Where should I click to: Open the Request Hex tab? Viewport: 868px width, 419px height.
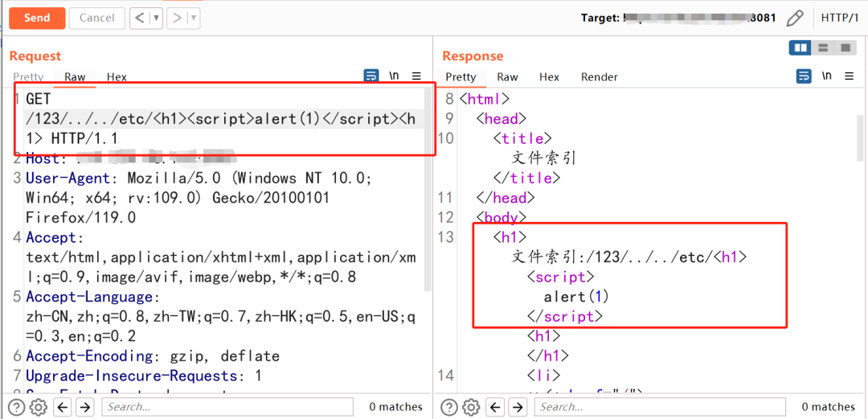117,77
